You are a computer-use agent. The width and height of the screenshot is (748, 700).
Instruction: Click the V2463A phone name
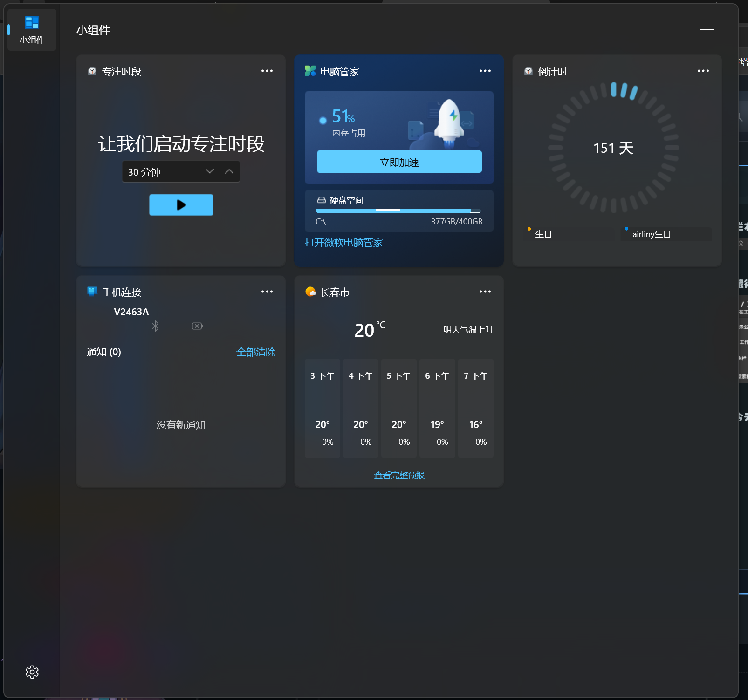[x=131, y=312]
